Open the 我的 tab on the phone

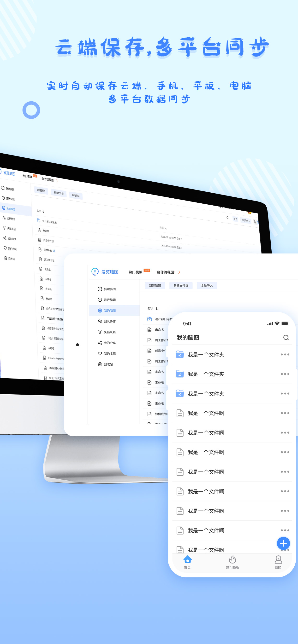pos(278,562)
